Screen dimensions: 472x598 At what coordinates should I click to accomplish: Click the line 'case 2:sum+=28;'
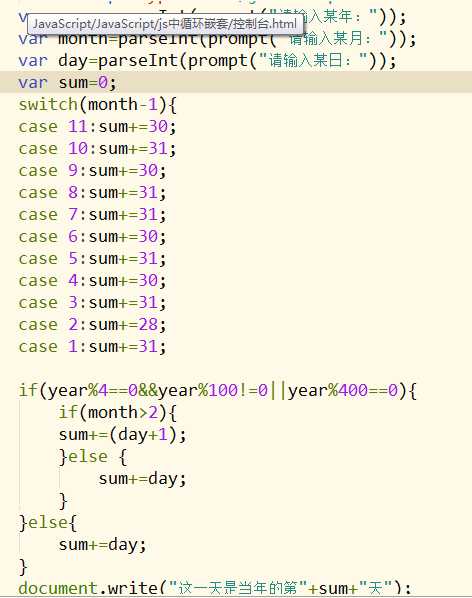[92, 325]
